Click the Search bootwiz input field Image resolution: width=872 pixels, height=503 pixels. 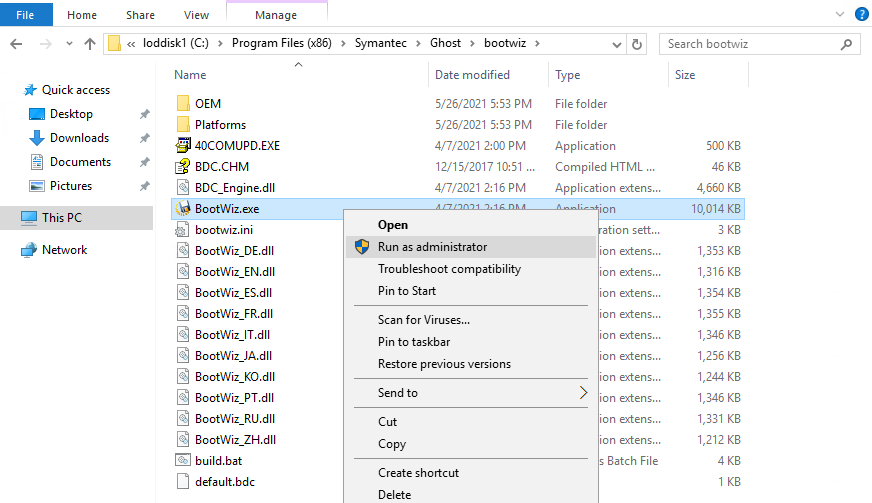(750, 44)
